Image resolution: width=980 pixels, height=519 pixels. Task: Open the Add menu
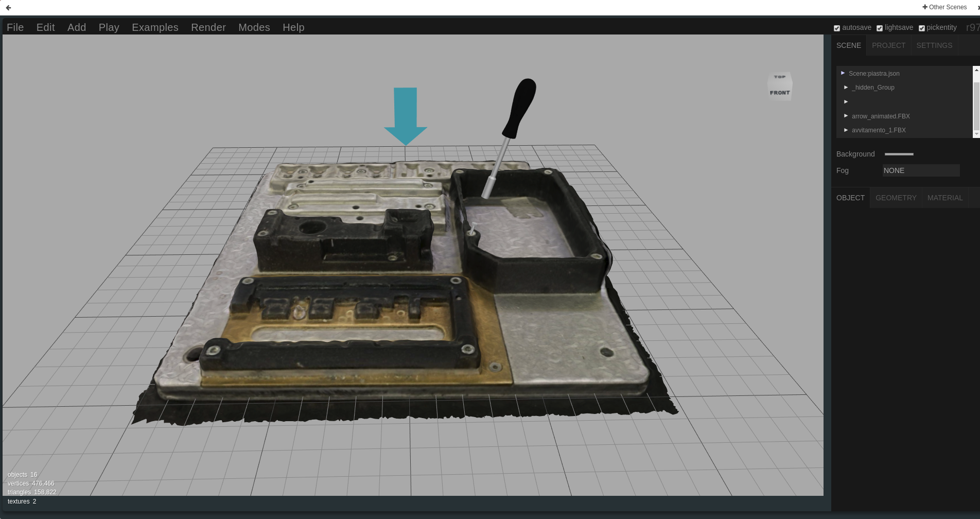pos(77,27)
